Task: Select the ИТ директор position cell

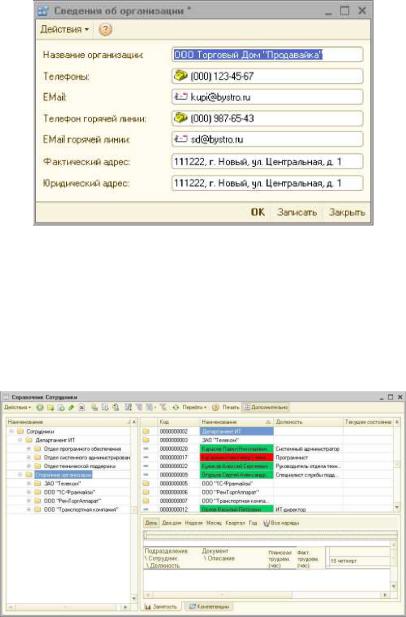Action: (308, 510)
